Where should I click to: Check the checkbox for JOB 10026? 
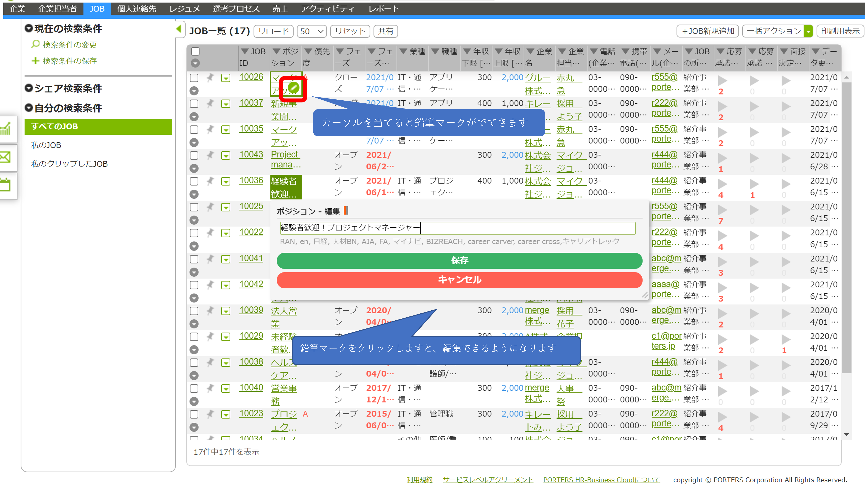tap(194, 78)
